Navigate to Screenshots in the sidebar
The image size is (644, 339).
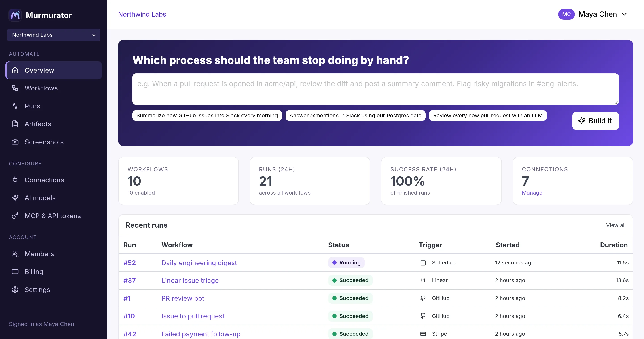(53, 142)
